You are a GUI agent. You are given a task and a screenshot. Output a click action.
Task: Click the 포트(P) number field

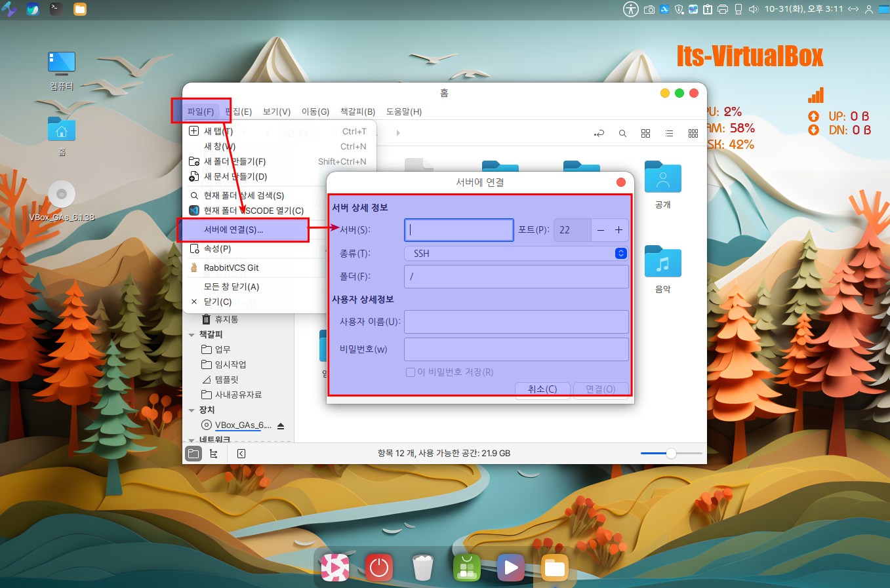(x=573, y=230)
